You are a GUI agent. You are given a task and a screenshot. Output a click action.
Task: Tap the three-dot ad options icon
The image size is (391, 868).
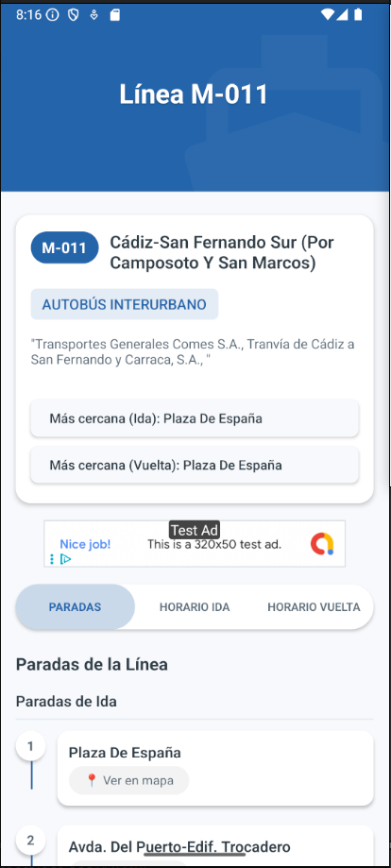[52, 559]
